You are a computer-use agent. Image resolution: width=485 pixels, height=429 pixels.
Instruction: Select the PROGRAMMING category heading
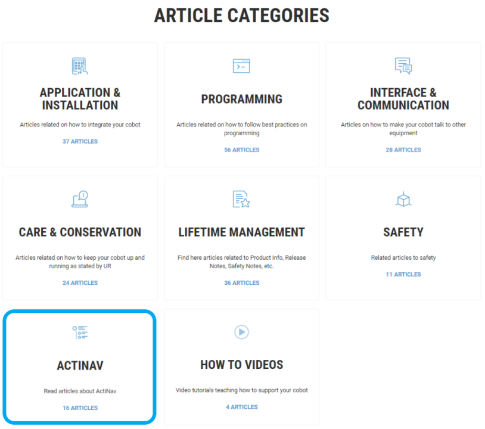point(242,99)
